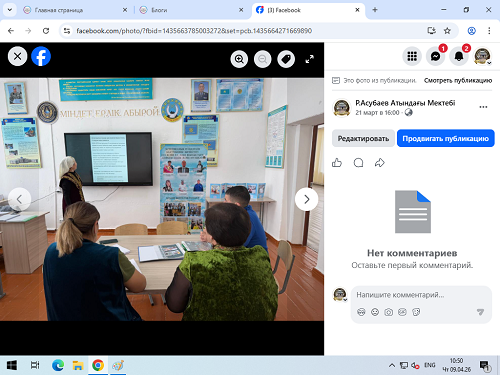Image resolution: width=500 pixels, height=375 pixels.
Task: Go to the previous photo
Action: tap(19, 199)
